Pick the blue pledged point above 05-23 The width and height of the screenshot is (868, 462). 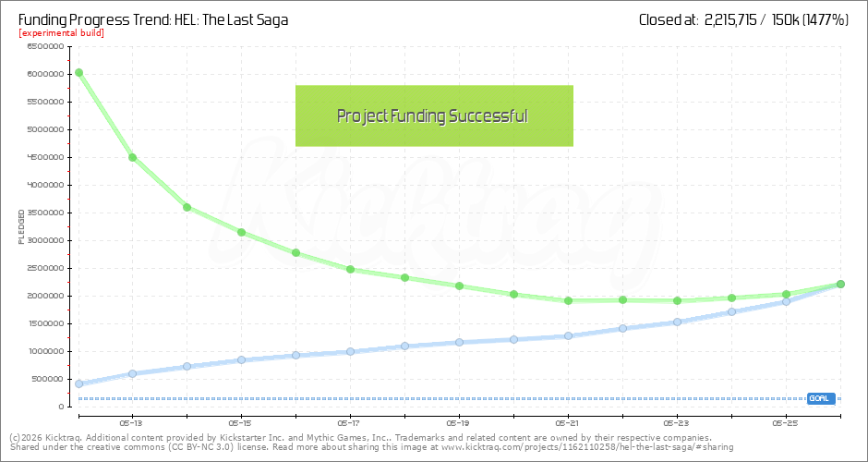point(678,322)
